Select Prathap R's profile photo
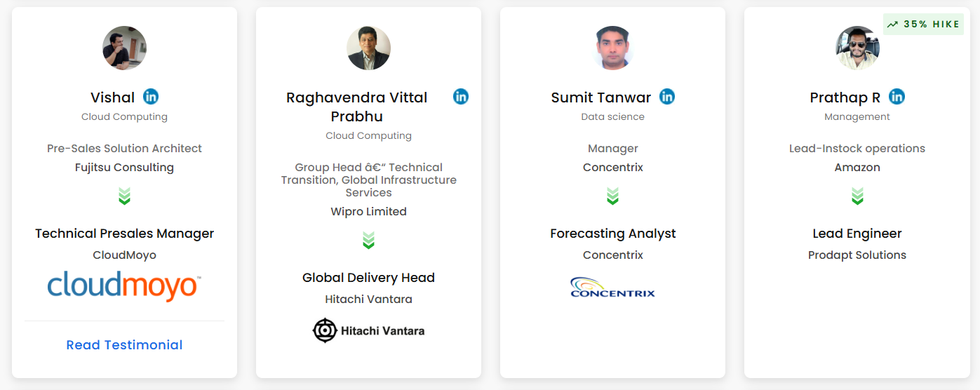The width and height of the screenshot is (980, 390). click(857, 48)
